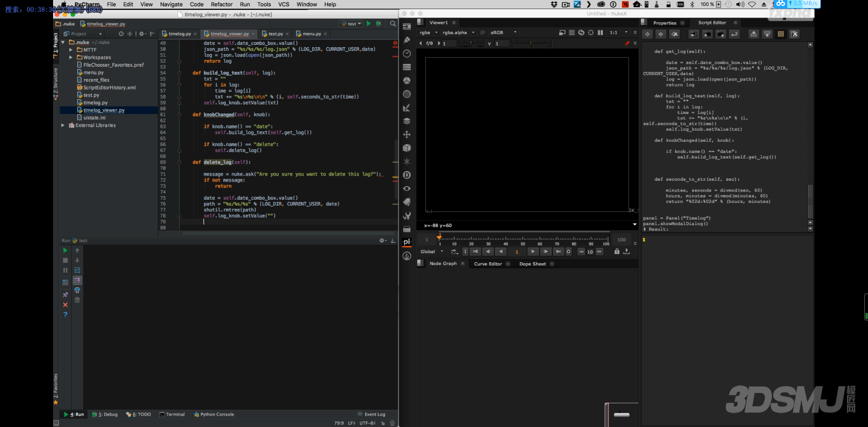Close the Run panel with red X
Image resolution: width=868 pixels, height=427 pixels.
point(65,305)
